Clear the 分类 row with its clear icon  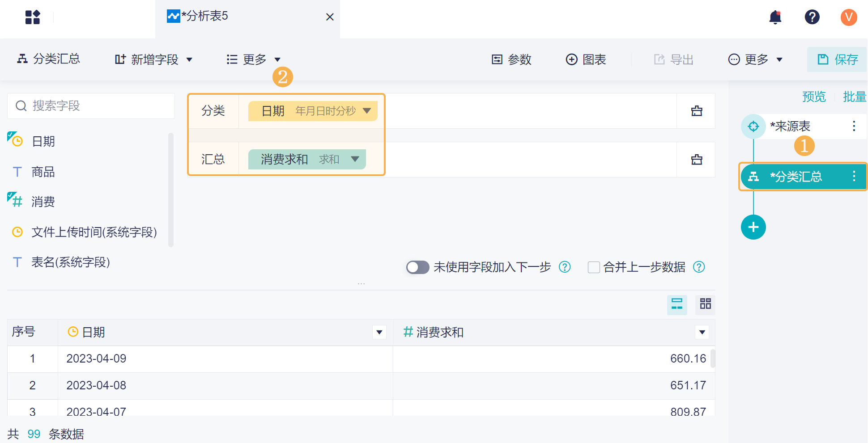tap(696, 111)
